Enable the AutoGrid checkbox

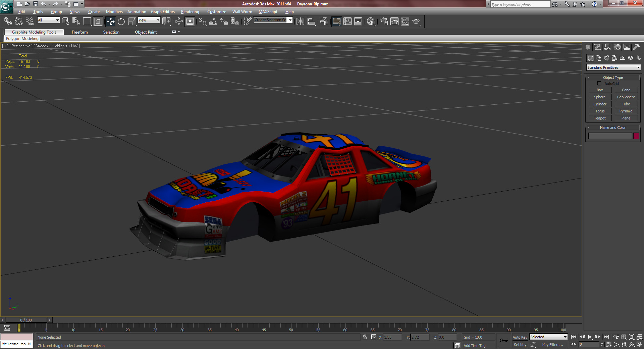(599, 83)
